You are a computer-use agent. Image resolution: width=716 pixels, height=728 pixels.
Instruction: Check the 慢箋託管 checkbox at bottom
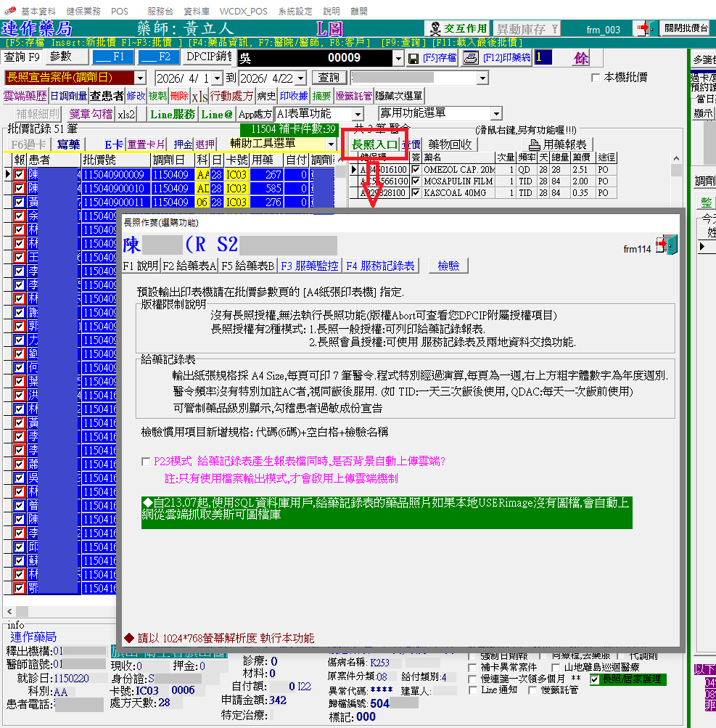point(532,690)
